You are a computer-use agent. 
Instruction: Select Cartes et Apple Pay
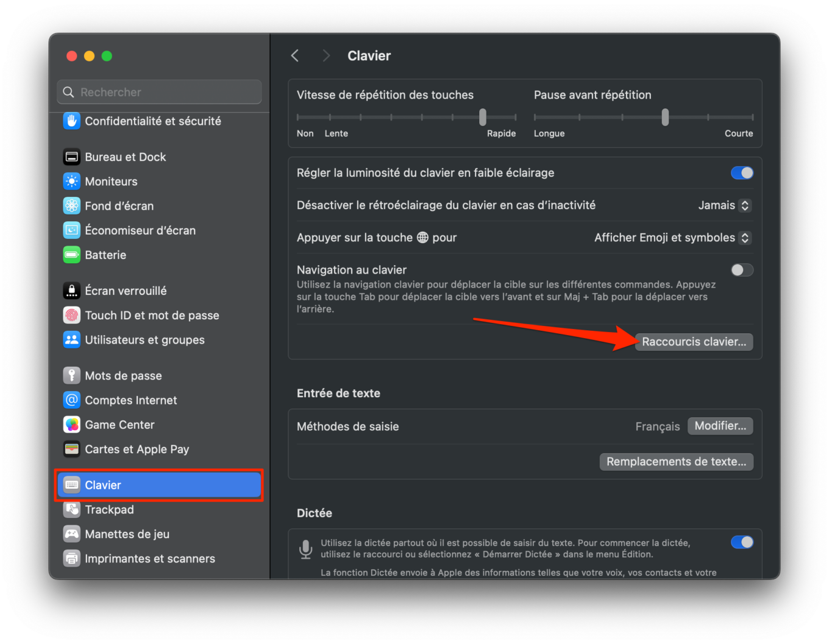coord(159,449)
